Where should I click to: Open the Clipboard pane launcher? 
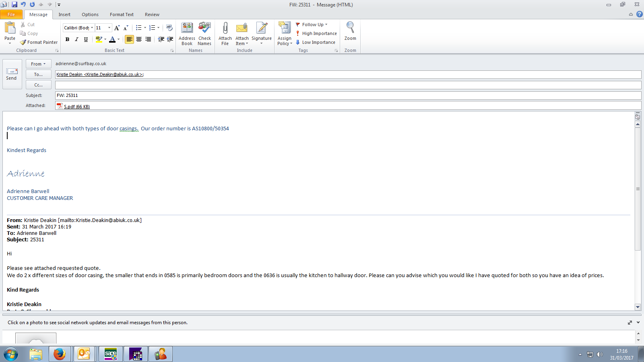[x=57, y=51]
